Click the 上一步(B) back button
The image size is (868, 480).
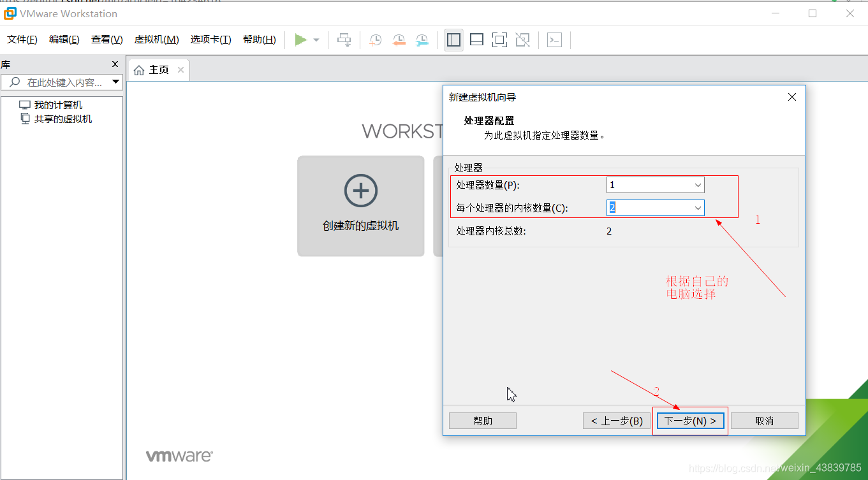(x=617, y=421)
